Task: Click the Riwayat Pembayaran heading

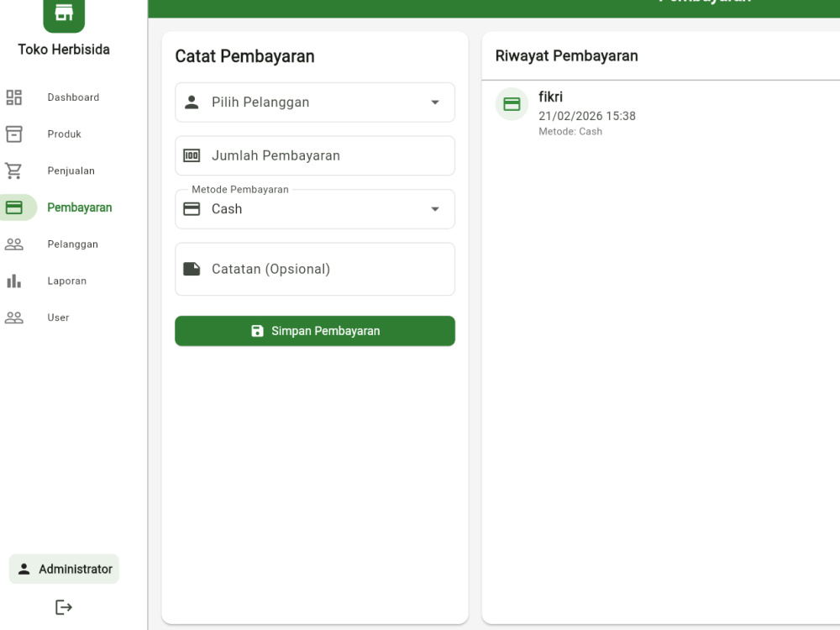Action: coord(567,55)
